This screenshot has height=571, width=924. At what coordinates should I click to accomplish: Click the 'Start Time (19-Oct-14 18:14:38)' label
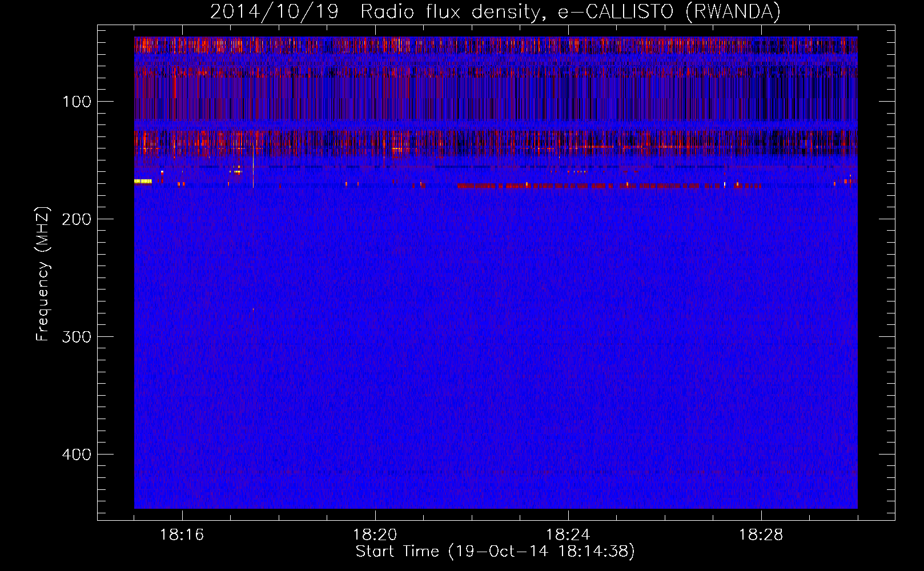click(495, 552)
